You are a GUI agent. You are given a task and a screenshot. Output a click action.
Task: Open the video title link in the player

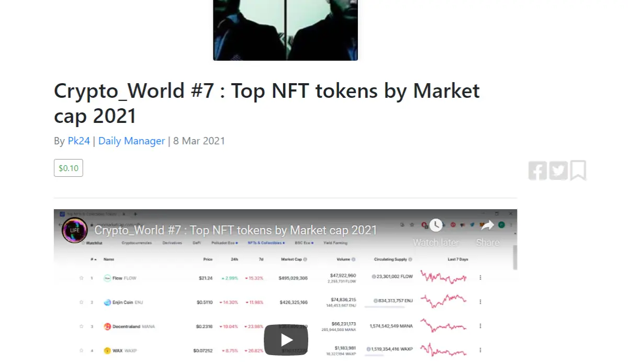(235, 230)
